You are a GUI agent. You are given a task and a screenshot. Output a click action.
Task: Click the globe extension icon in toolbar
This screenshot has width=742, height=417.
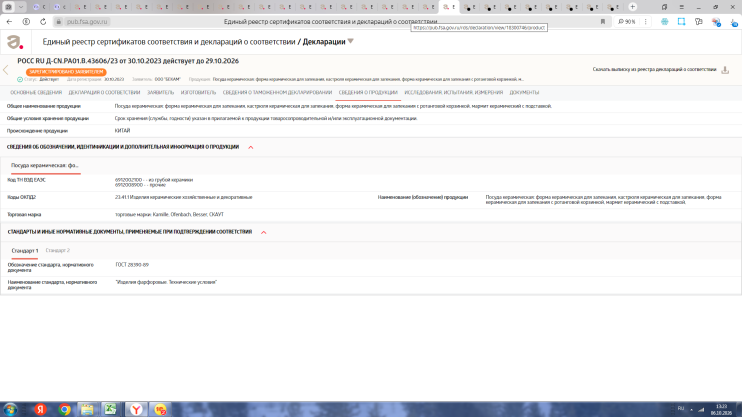click(x=664, y=22)
